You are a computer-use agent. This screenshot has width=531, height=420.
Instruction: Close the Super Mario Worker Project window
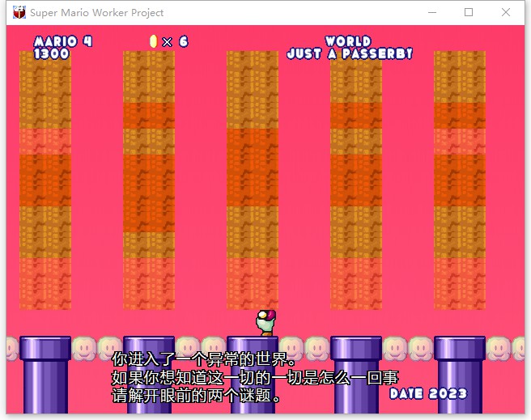click(x=506, y=12)
